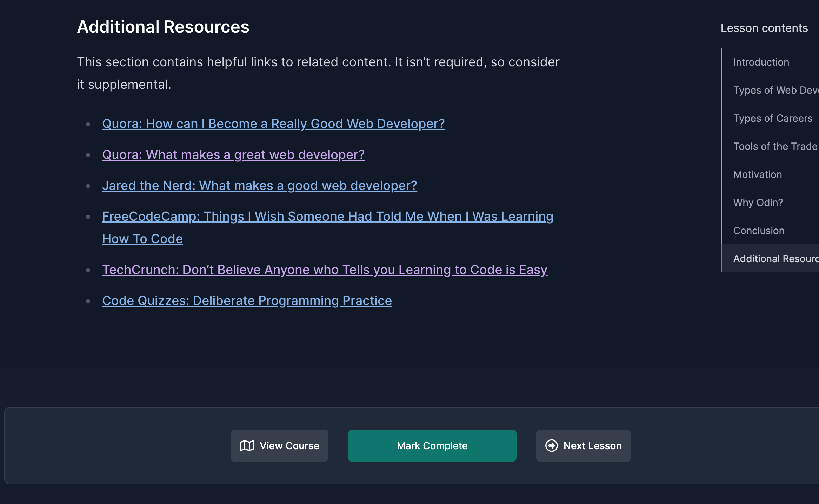Click the Next Lesson button

point(583,445)
